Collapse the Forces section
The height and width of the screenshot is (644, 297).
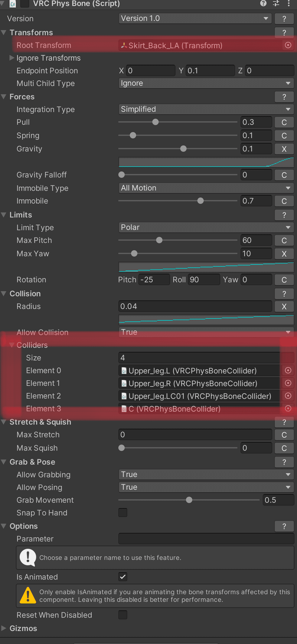[4, 97]
